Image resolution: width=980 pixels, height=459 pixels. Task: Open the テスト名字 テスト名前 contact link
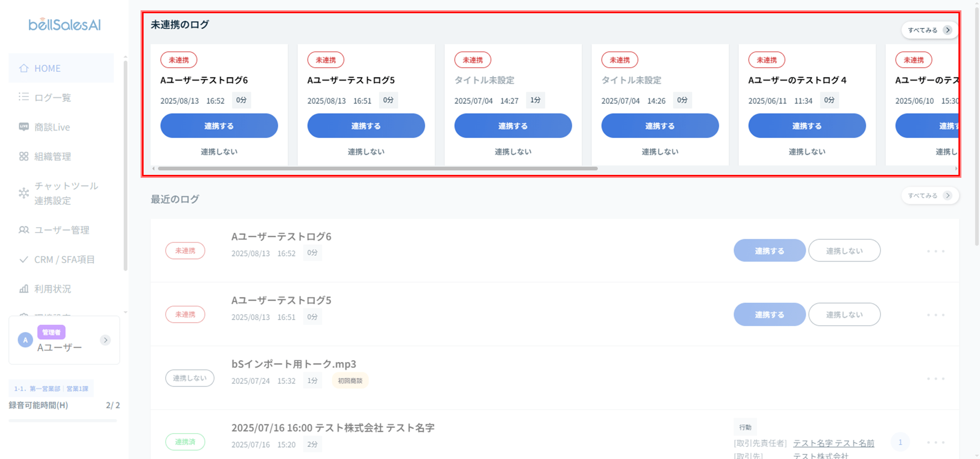coord(833,443)
